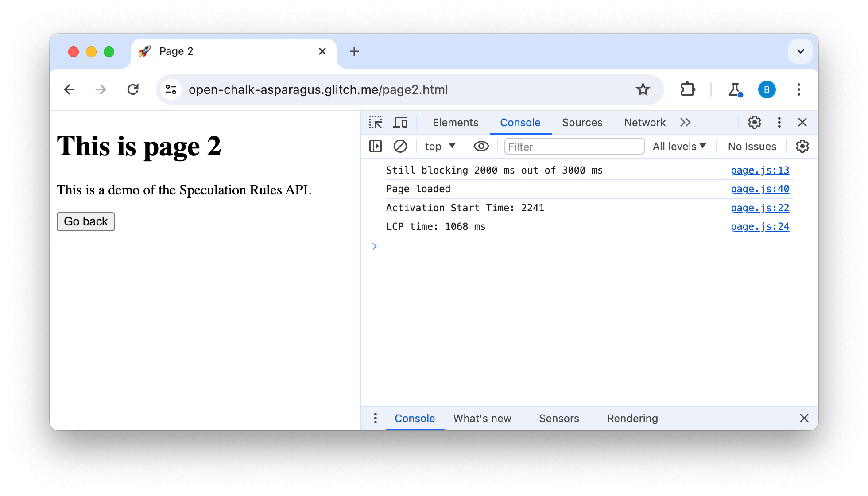Click the console settings gear icon
Image resolution: width=868 pixels, height=496 pixels.
tap(802, 146)
